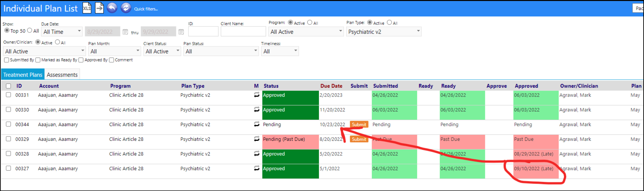
Task: Click the undo/back arrow icon
Action: pos(112,8)
